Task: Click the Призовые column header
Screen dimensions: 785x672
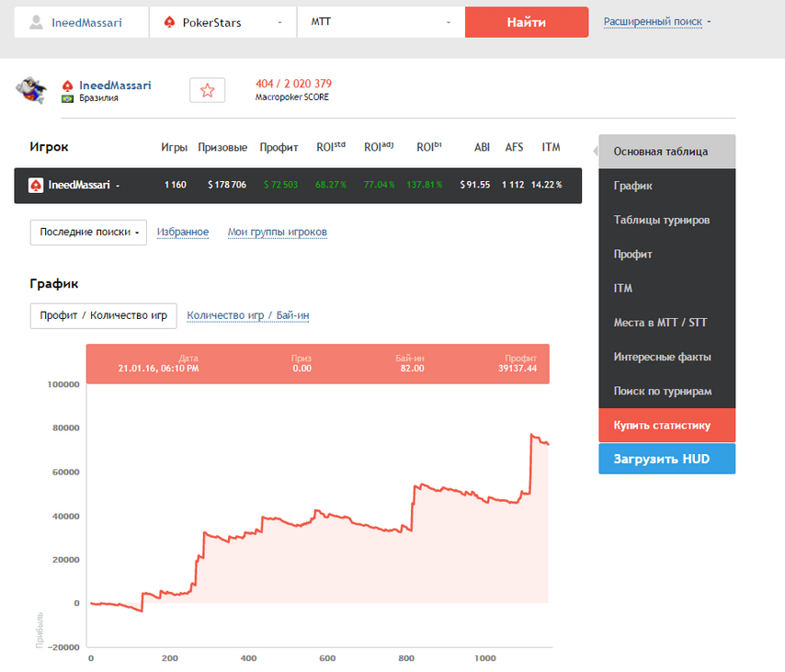Action: [222, 147]
